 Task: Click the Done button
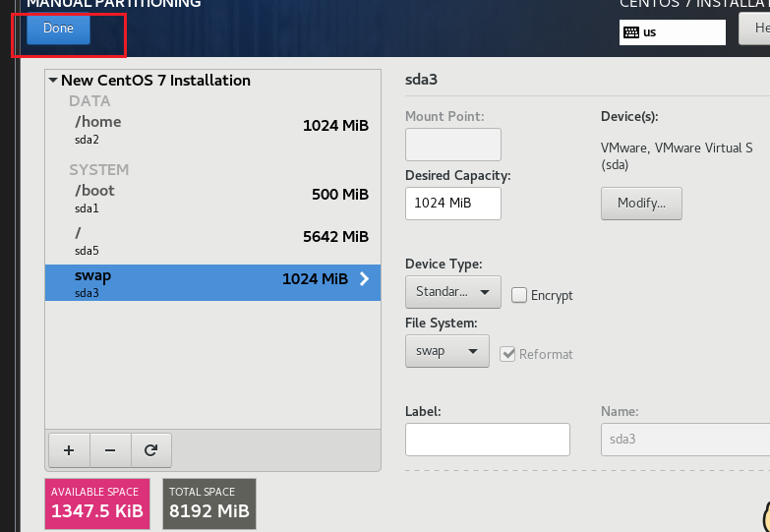tap(58, 28)
